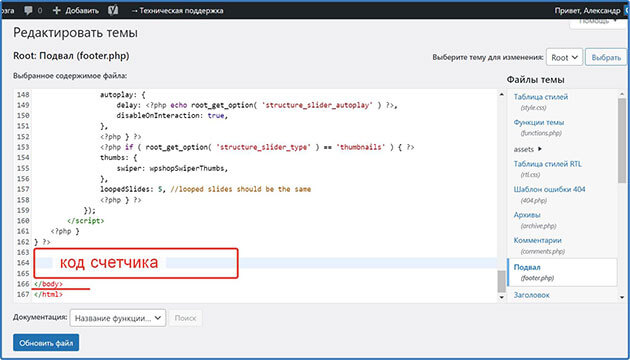The height and width of the screenshot is (360, 630).
Task: Click the code editor scroll up arrow
Action: [501, 94]
